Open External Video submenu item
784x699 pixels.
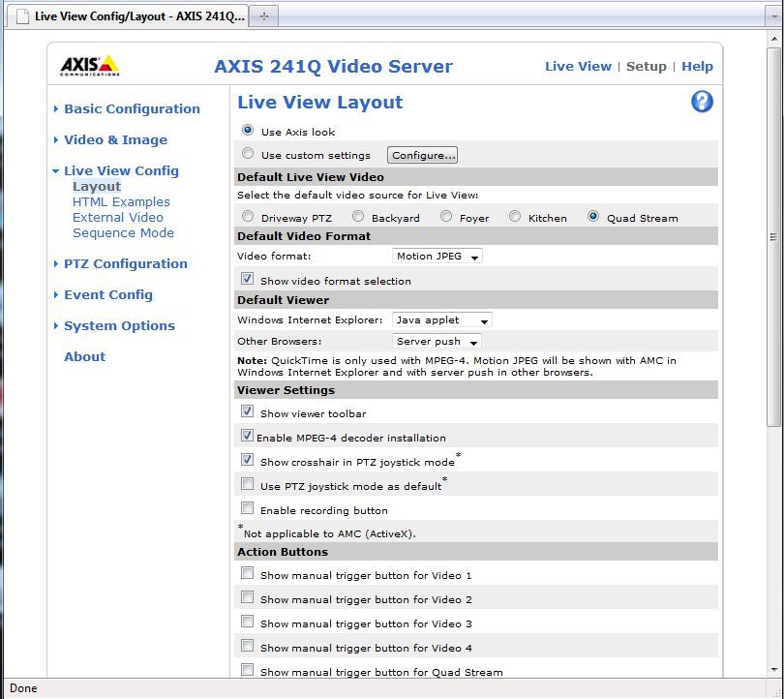click(117, 218)
